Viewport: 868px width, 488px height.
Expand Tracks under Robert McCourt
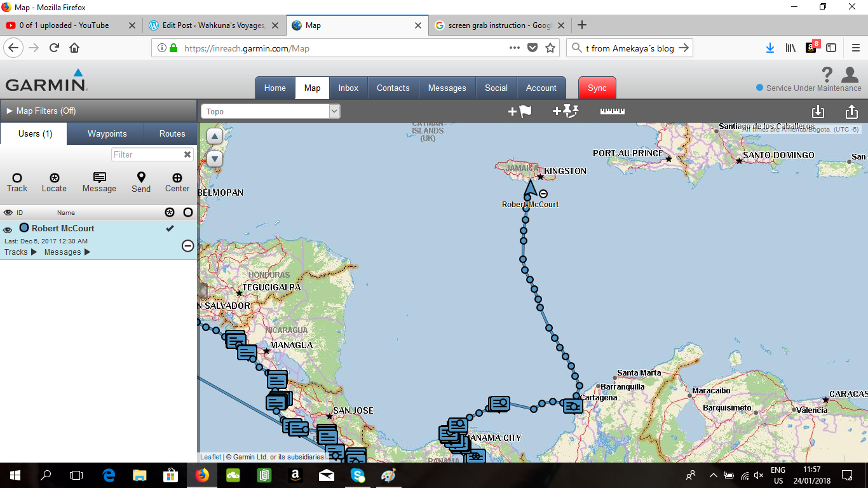click(21, 252)
